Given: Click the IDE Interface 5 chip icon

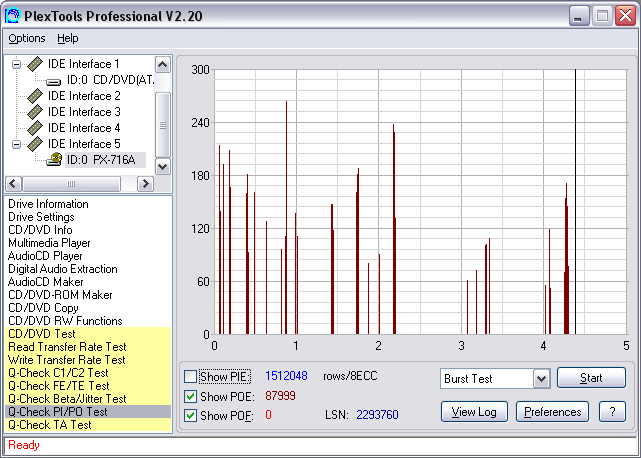Looking at the screenshot, I should pyautogui.click(x=35, y=144).
